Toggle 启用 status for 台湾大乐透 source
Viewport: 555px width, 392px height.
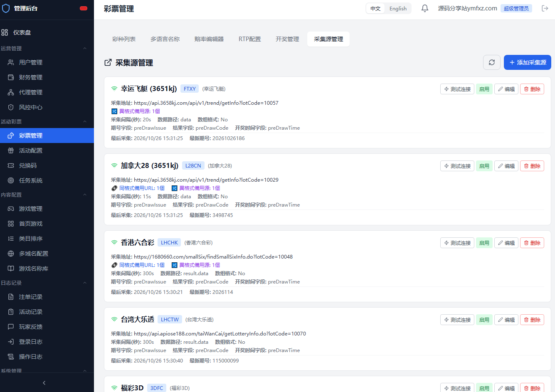(x=484, y=320)
